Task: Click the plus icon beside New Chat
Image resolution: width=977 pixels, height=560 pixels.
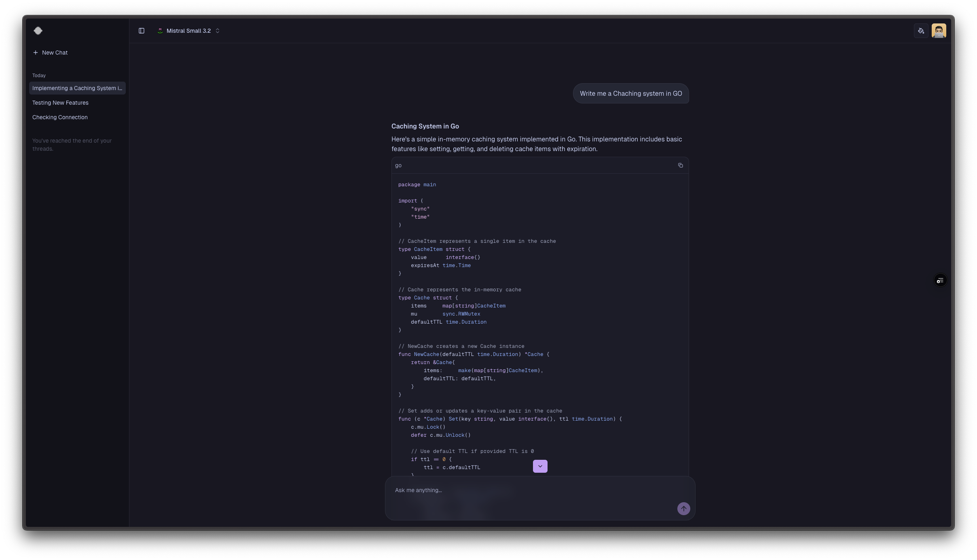Action: pos(36,53)
